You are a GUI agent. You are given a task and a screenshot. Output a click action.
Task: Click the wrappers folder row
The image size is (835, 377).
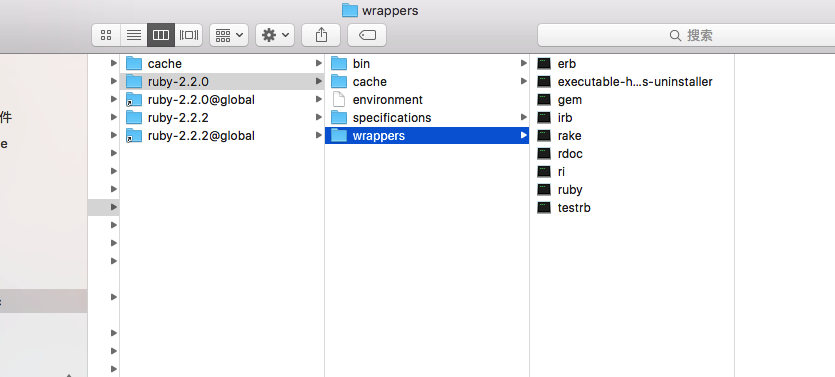tap(427, 136)
